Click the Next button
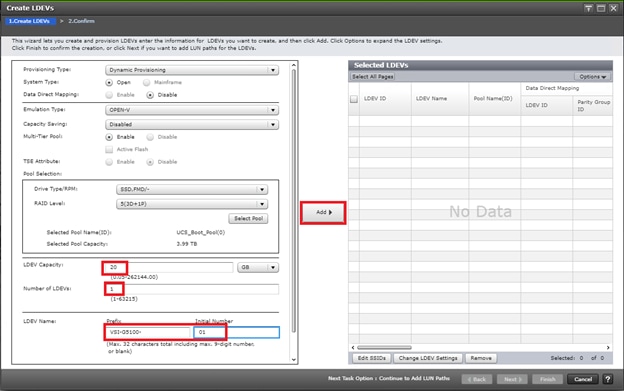The image size is (624, 391). click(512, 379)
